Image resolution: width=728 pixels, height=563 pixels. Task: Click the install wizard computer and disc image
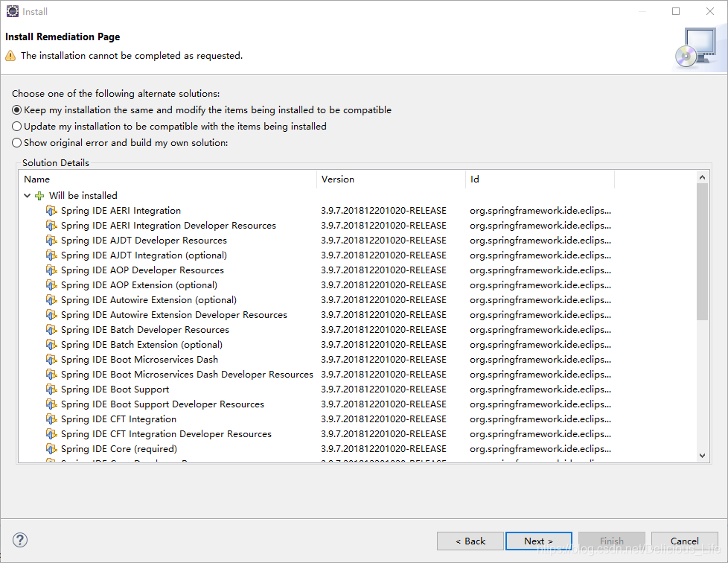(696, 48)
